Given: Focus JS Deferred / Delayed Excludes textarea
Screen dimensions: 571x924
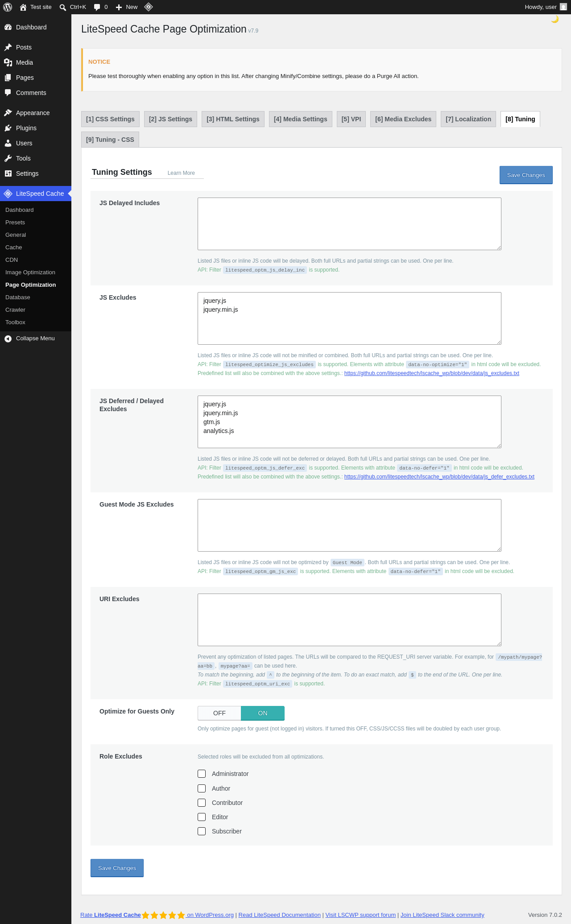Looking at the screenshot, I should coord(349,422).
